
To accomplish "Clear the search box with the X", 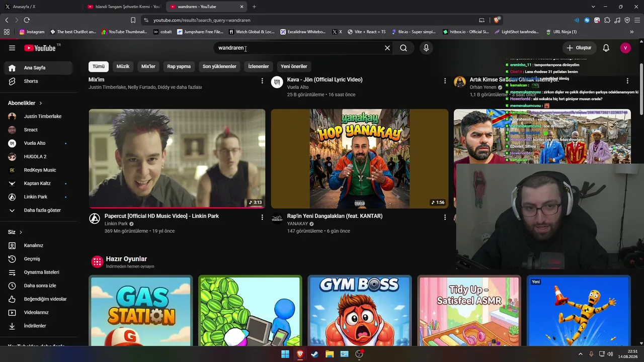I will 387,48.
